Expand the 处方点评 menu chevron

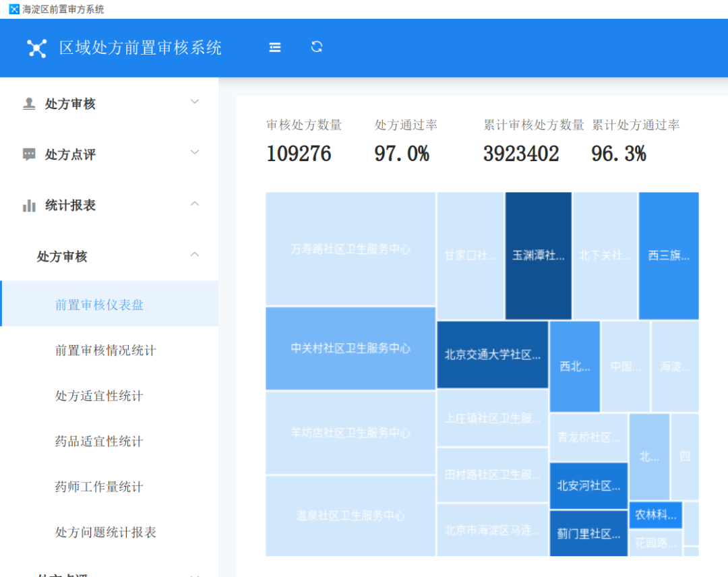(x=195, y=152)
